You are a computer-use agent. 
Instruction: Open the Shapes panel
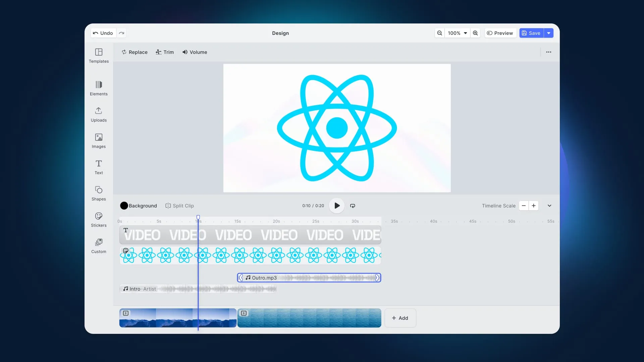(99, 193)
